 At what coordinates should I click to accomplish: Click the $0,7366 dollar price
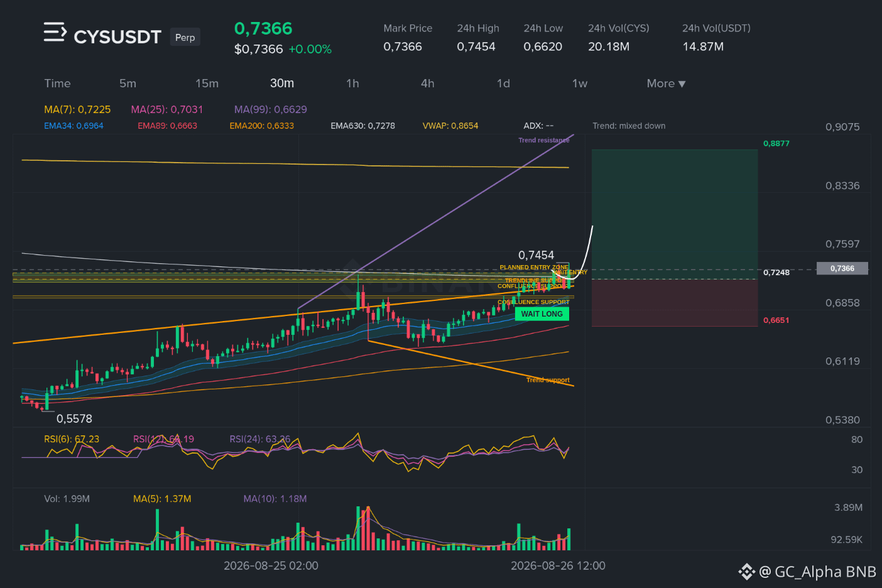pyautogui.click(x=259, y=49)
